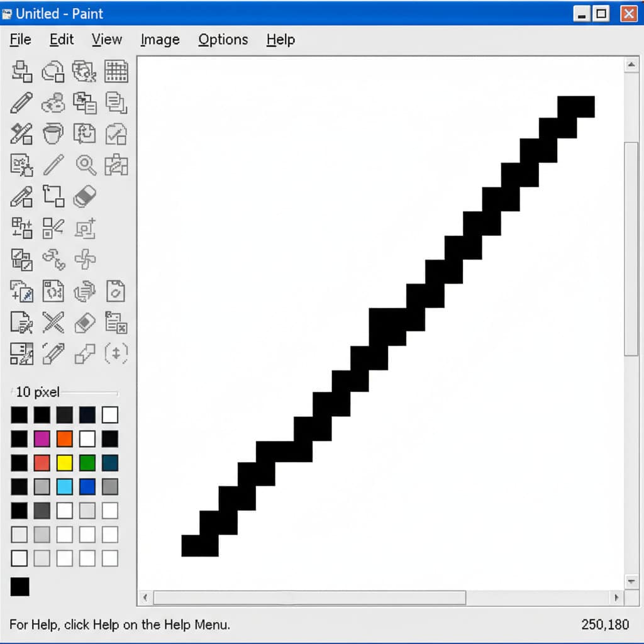Choose the fan-shaped shape tool
This screenshot has height=644, width=644.
point(85,259)
